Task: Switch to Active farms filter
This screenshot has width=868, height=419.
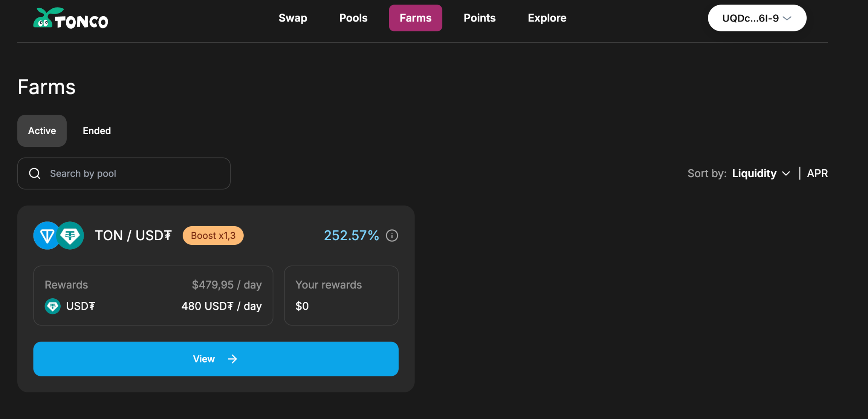Action: coord(42,131)
